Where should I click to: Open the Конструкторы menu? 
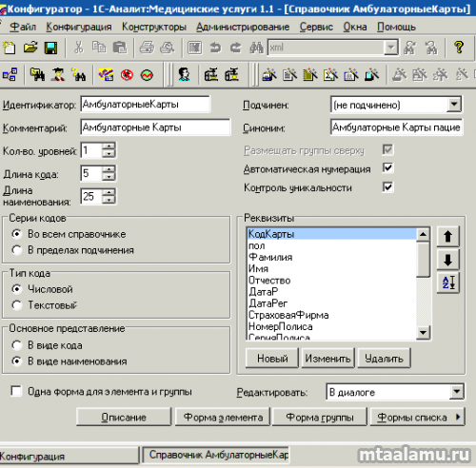click(154, 27)
